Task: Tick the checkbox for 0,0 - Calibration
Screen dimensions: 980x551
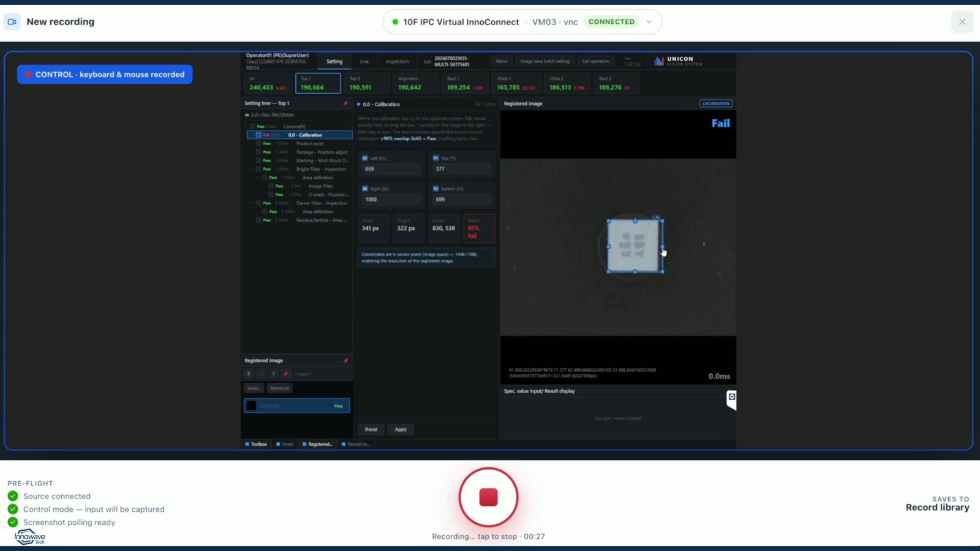Action: click(258, 135)
